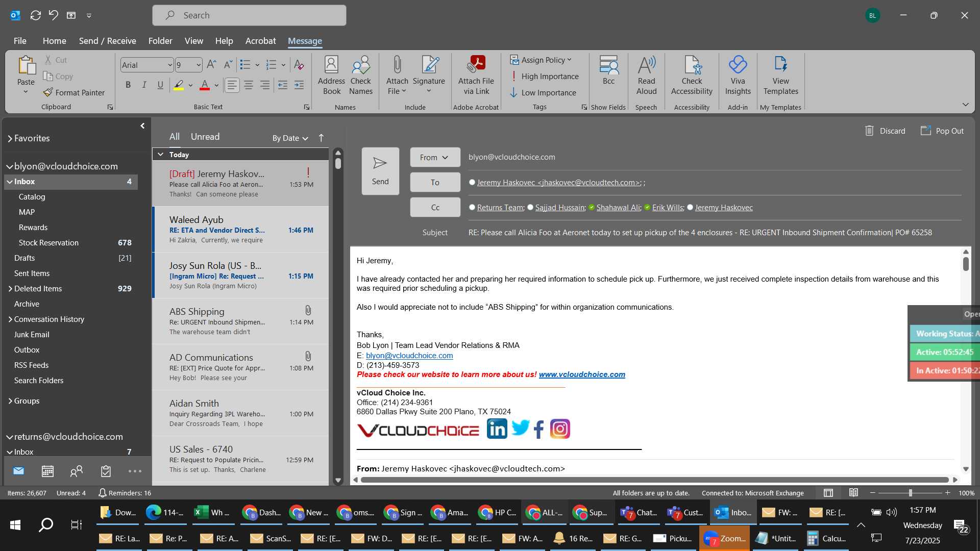Align text left
The image size is (980, 551).
coord(232,85)
